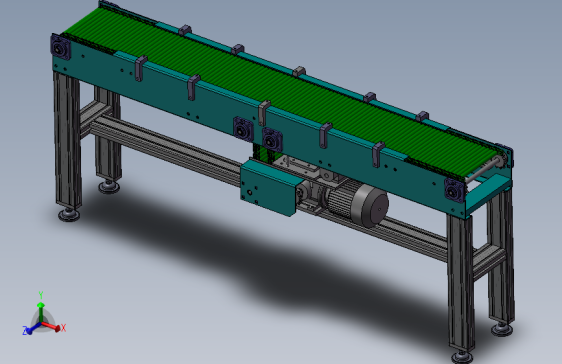Screen dimensions: 562x364
Task: Select the gray electric motor under the conveyor
Action: click(357, 203)
